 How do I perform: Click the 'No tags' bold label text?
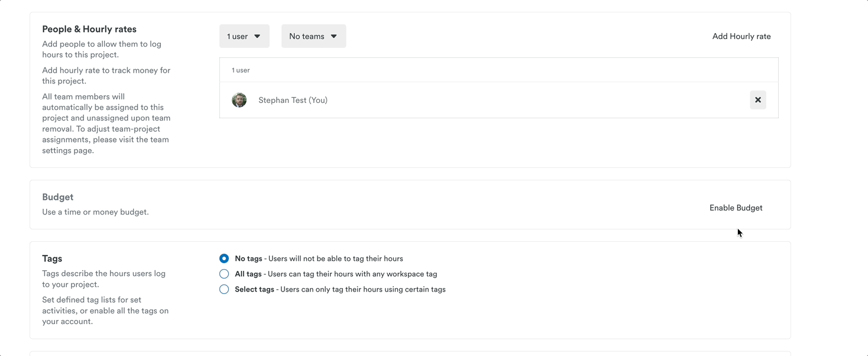[248, 258]
